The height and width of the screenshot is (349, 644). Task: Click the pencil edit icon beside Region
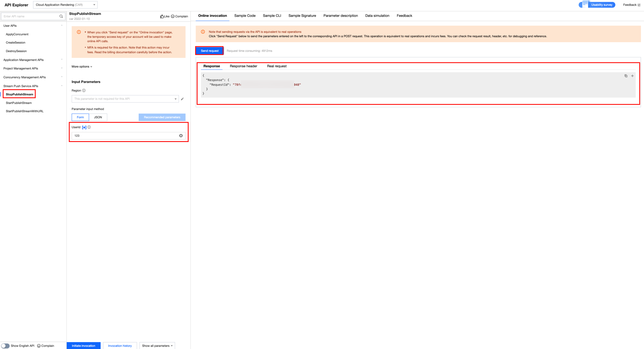(182, 99)
